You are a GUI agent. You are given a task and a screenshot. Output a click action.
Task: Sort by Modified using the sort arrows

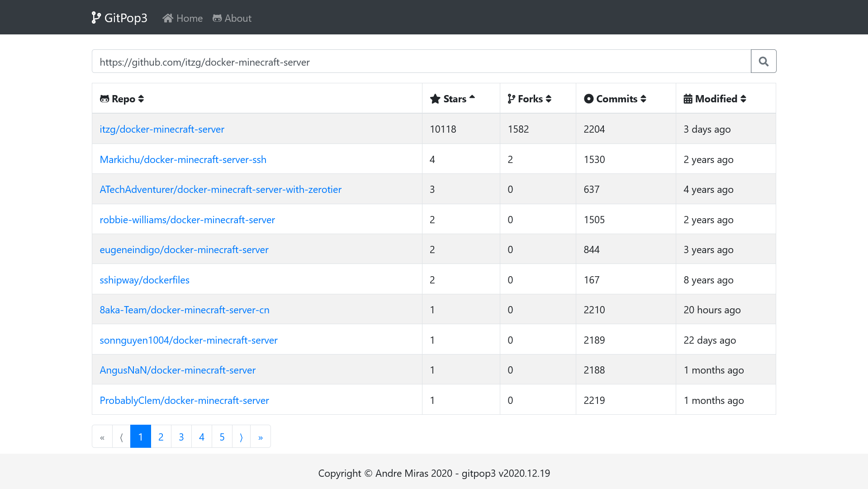tap(743, 99)
